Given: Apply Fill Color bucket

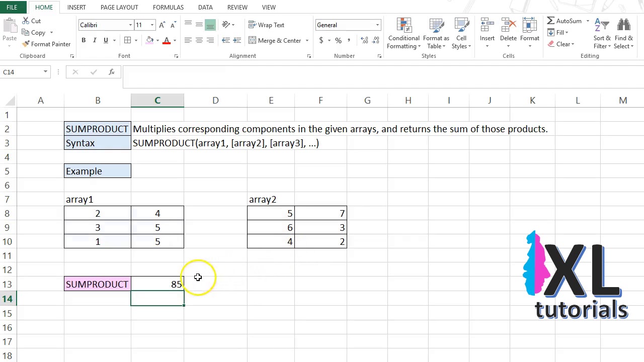Looking at the screenshot, I should coord(150,40).
